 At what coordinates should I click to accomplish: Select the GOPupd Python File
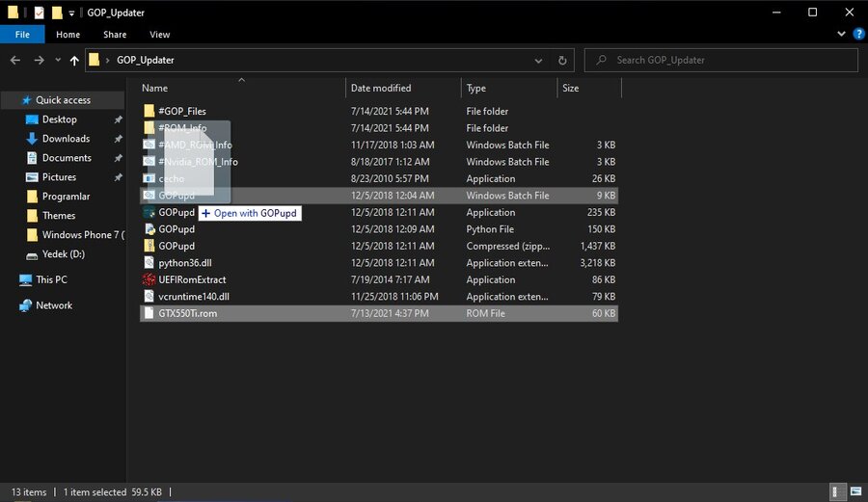(x=176, y=229)
